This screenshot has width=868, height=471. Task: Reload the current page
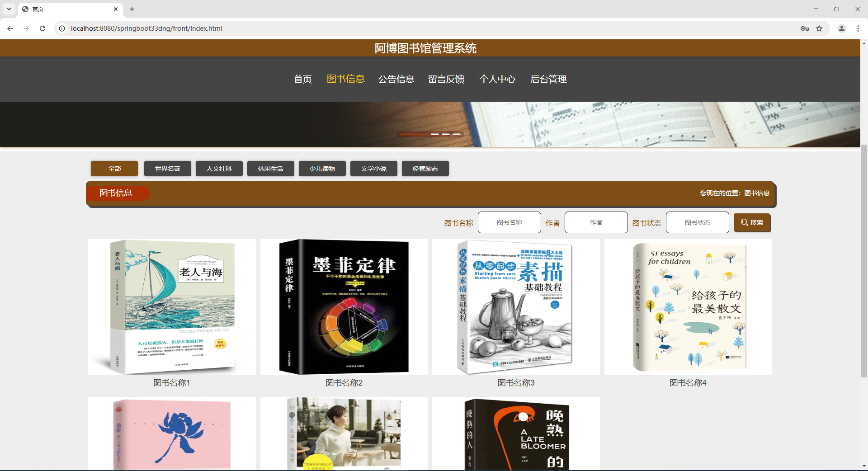42,28
